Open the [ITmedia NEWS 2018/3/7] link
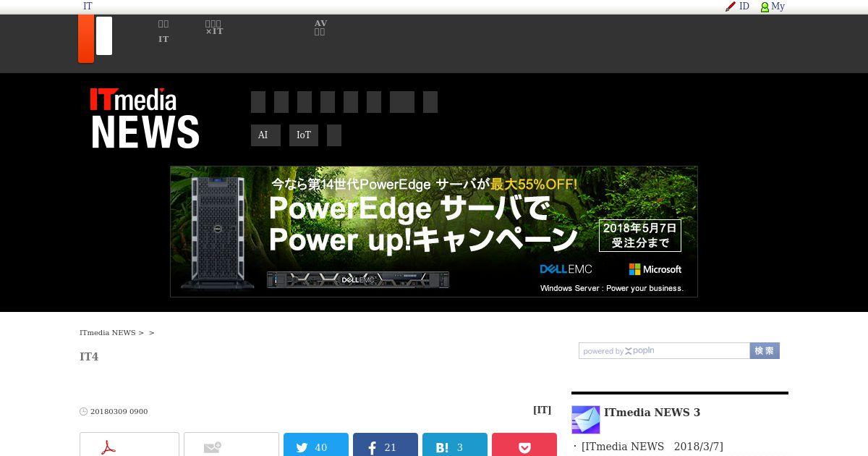868x456 pixels. 652,447
